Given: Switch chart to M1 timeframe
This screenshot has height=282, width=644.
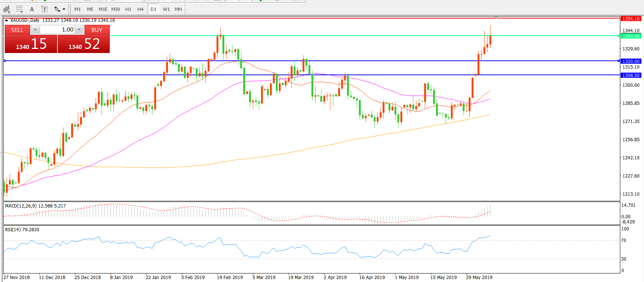Looking at the screenshot, I should (x=77, y=9).
